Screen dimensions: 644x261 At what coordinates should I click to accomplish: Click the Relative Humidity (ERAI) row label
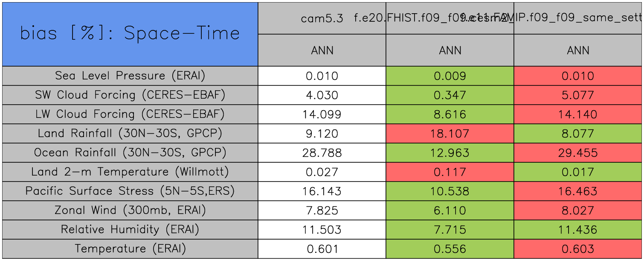pyautogui.click(x=130, y=229)
